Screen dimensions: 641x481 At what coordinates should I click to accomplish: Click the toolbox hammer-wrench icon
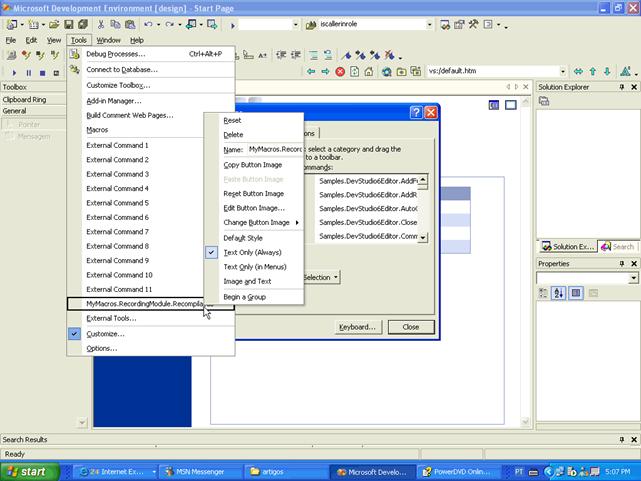click(x=474, y=25)
